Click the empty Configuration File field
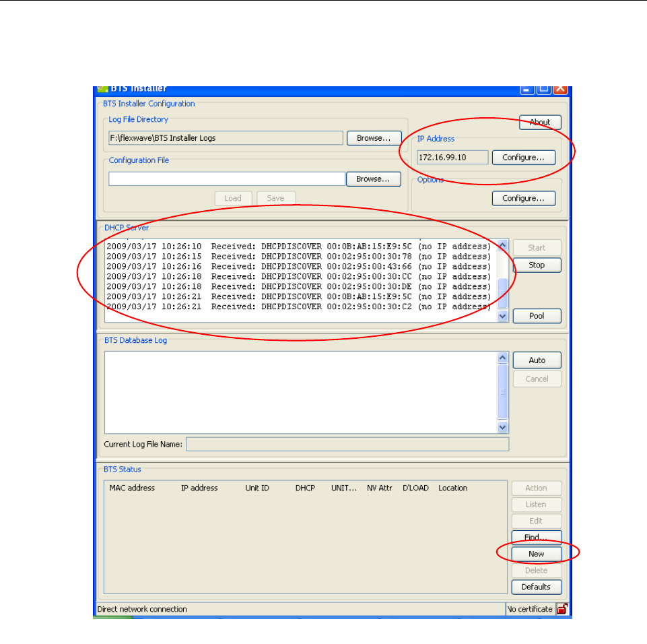The image size is (647, 644). pos(226,179)
